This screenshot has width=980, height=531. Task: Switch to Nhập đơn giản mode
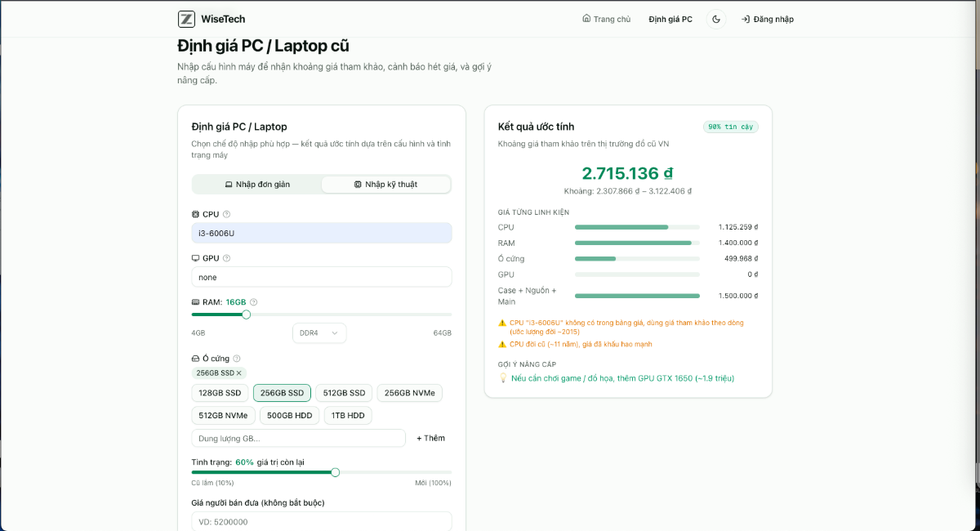[257, 185]
